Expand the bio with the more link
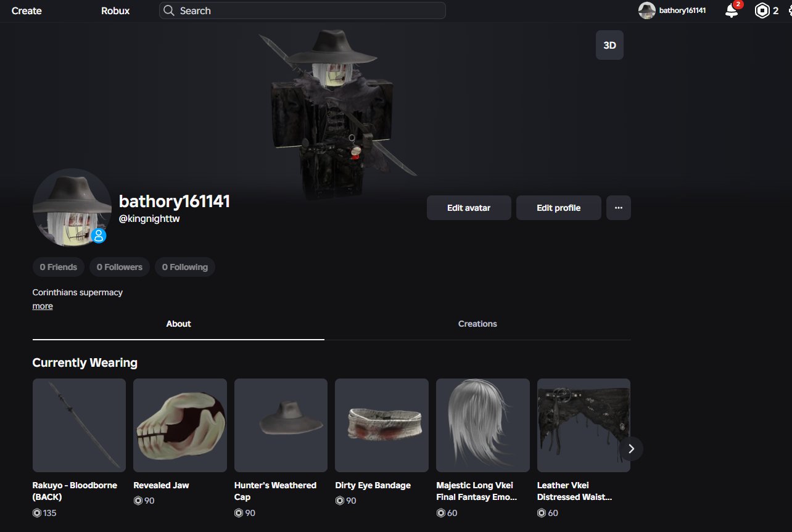 (43, 306)
